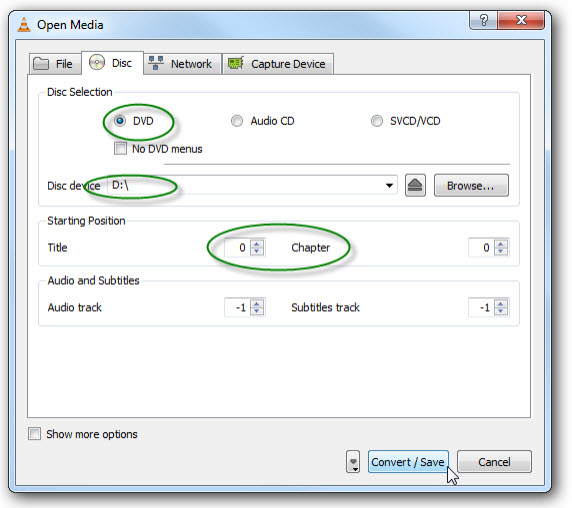Increase Audio track with up arrow
This screenshot has width=572, height=508.
pyautogui.click(x=257, y=303)
